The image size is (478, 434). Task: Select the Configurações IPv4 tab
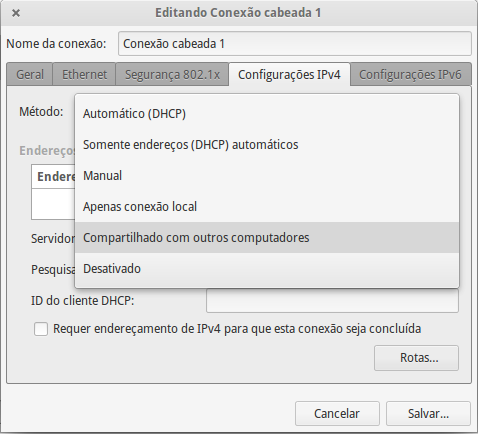289,74
